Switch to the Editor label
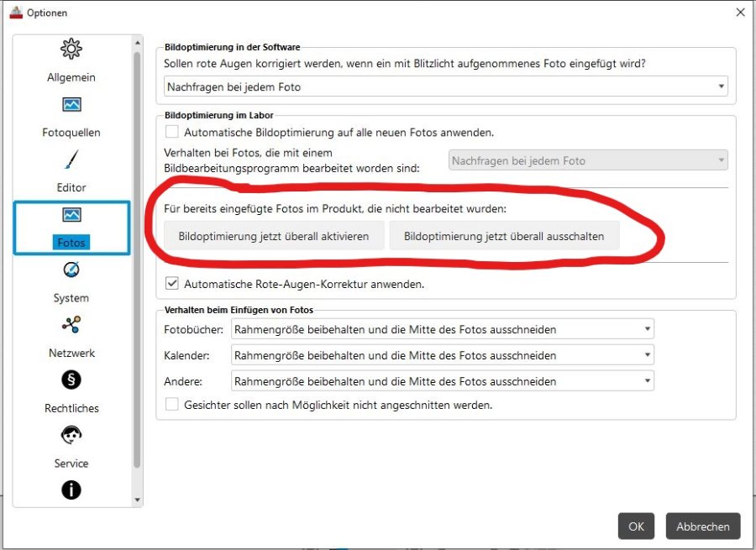 point(71,187)
